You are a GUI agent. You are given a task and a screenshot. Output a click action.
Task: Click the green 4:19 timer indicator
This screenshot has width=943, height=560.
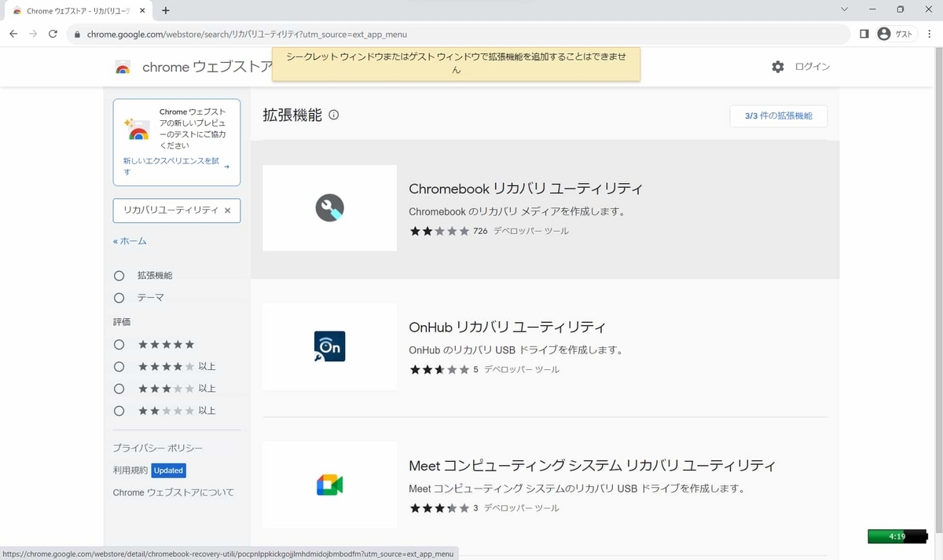[897, 536]
